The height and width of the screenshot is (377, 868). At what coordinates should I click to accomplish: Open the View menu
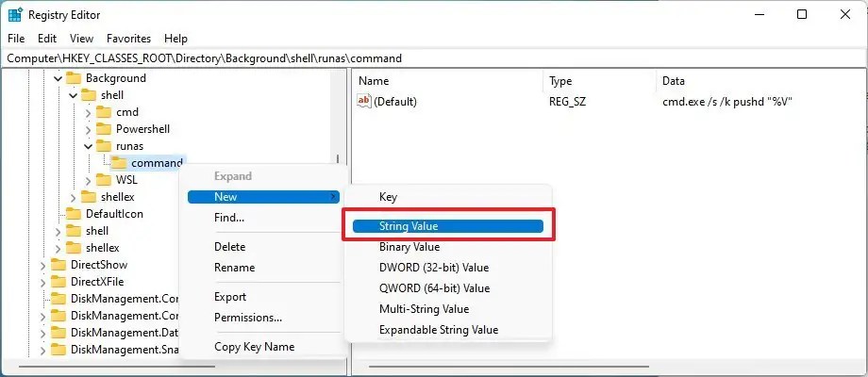[x=81, y=38]
